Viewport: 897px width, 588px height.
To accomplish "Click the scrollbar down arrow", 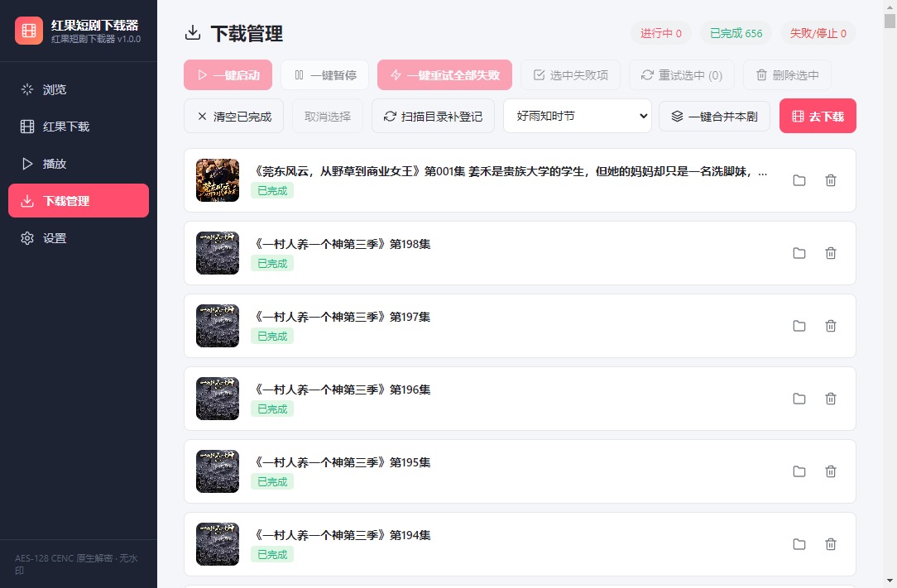I will pos(890,581).
